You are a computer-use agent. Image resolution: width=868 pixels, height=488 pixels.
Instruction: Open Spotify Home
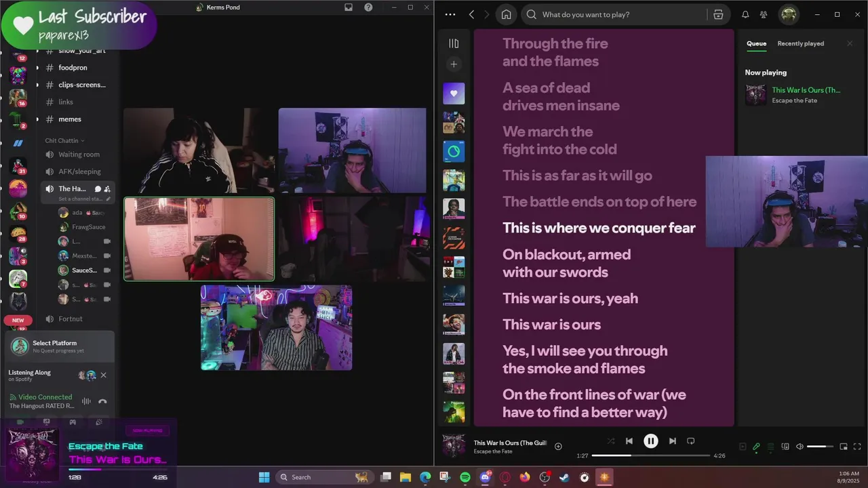[x=506, y=14]
